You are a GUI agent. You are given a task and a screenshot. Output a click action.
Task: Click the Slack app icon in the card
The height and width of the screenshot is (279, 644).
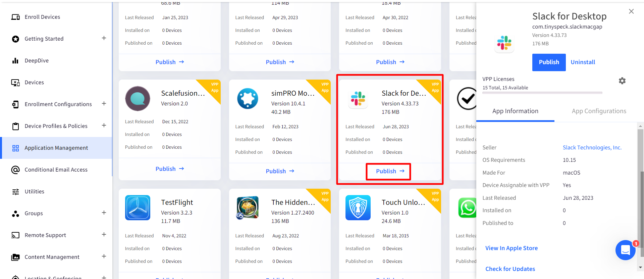point(358,99)
